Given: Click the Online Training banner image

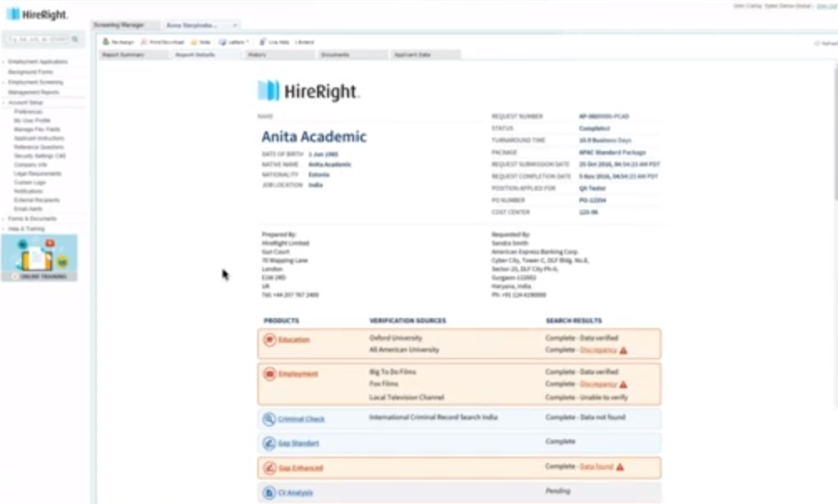Looking at the screenshot, I should (39, 258).
